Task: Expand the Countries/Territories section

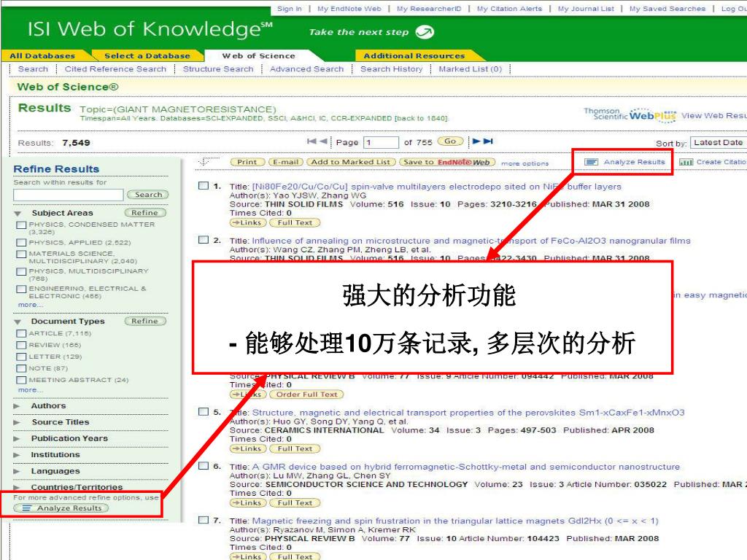Action: pos(18,487)
